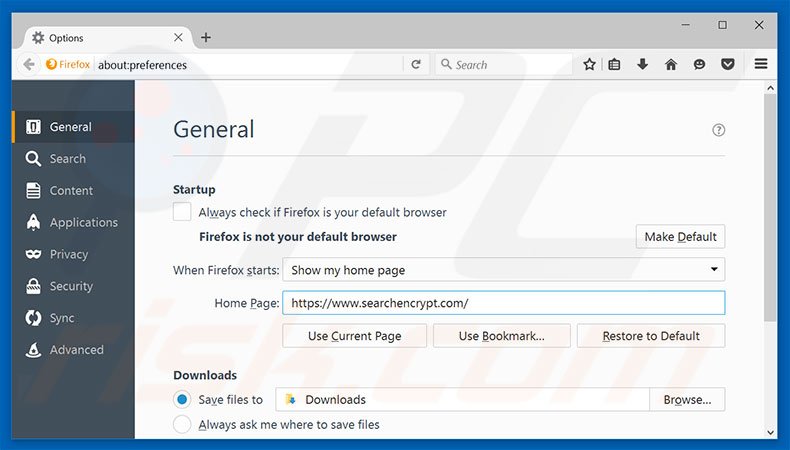Bookmark this page with the star icon

point(589,65)
